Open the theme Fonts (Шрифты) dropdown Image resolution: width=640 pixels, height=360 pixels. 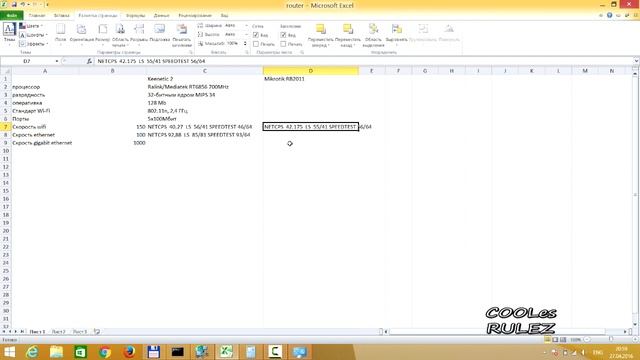pyautogui.click(x=33, y=35)
